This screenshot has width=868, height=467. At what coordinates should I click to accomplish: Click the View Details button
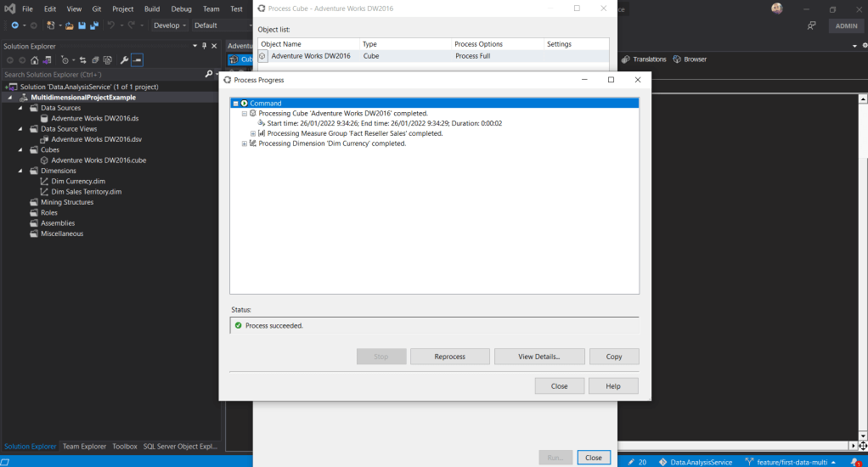point(538,357)
